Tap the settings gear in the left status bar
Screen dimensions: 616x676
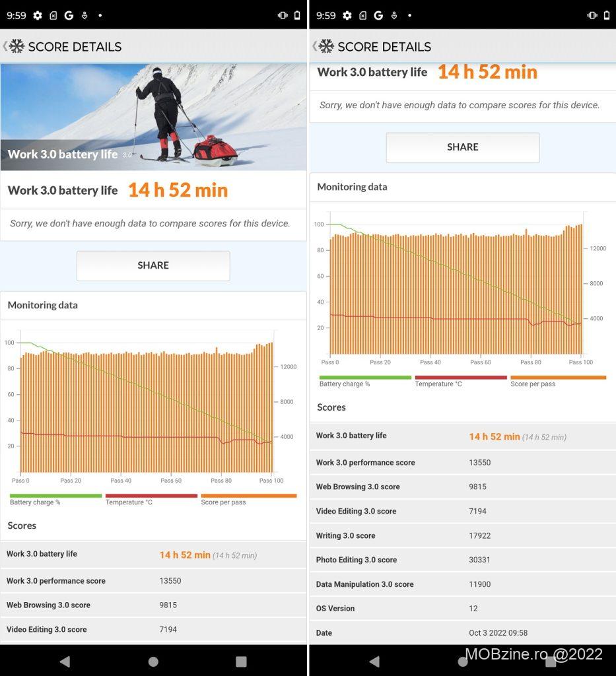[x=38, y=15]
